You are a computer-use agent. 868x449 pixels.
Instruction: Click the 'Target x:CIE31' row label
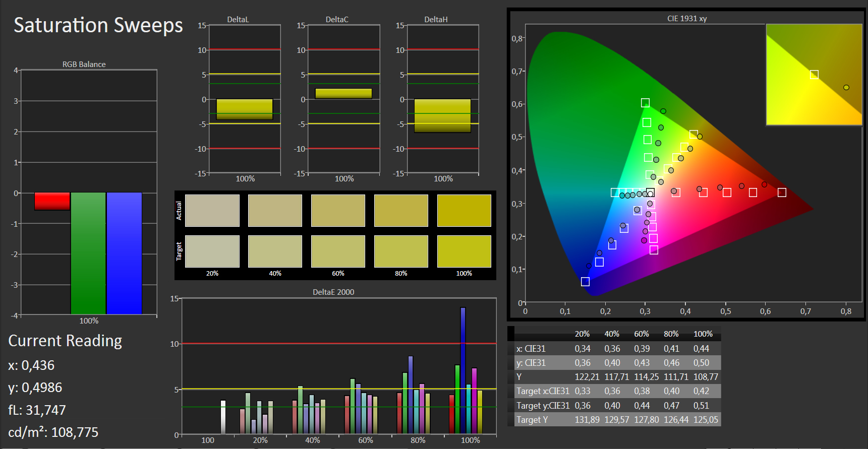coord(543,391)
